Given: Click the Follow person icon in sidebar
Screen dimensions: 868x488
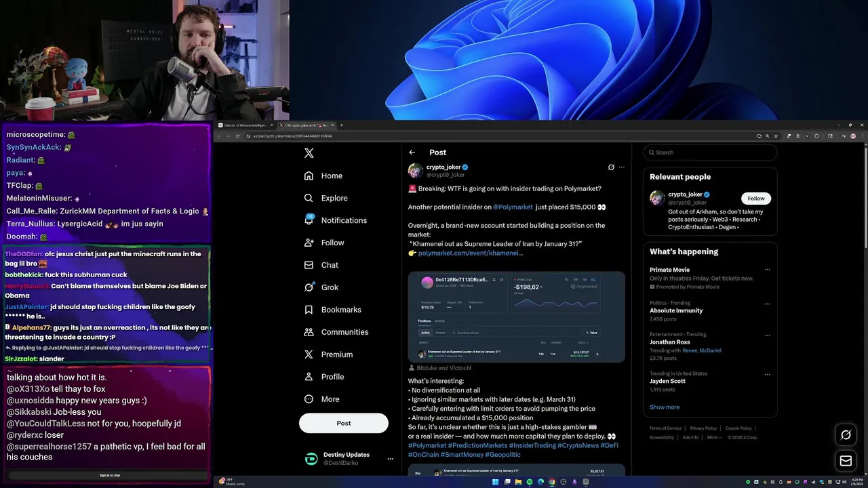Looking at the screenshot, I should 309,243.
